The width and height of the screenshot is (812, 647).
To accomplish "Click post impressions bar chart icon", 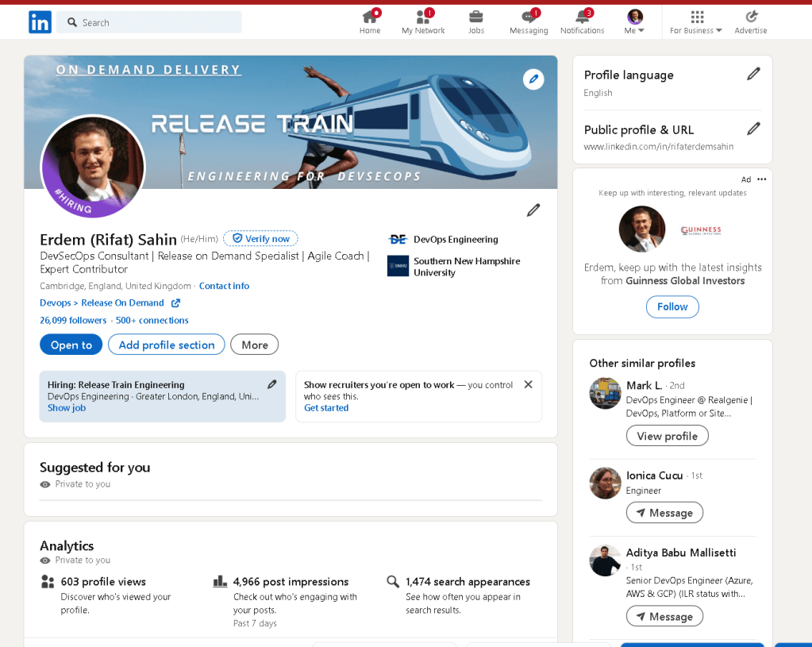I will [220, 581].
